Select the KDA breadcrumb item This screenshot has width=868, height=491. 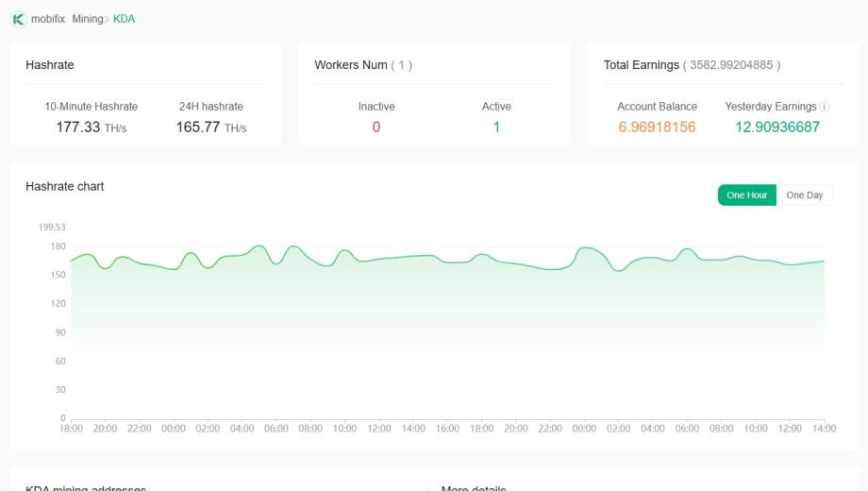(124, 19)
